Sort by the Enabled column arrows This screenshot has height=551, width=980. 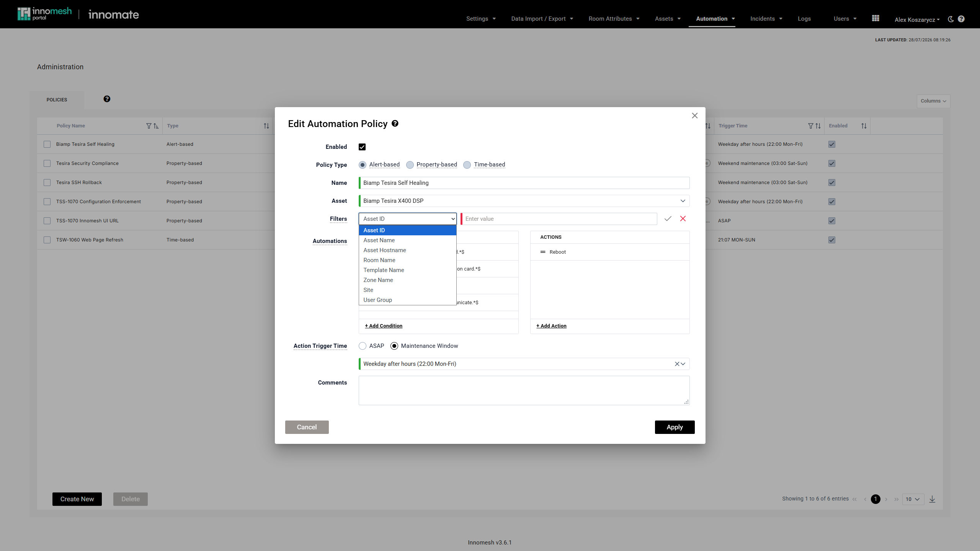point(864,126)
